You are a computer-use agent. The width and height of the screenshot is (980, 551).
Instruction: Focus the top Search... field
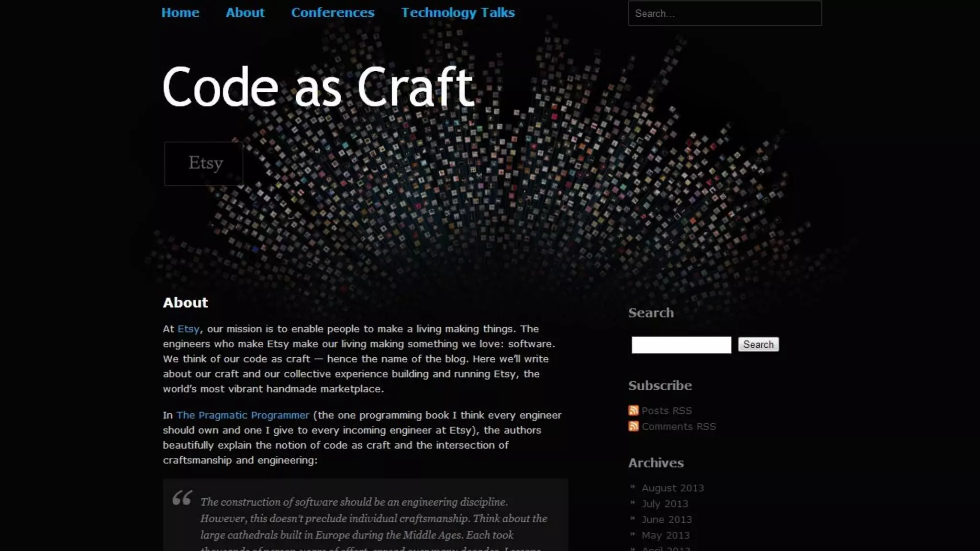tap(724, 13)
